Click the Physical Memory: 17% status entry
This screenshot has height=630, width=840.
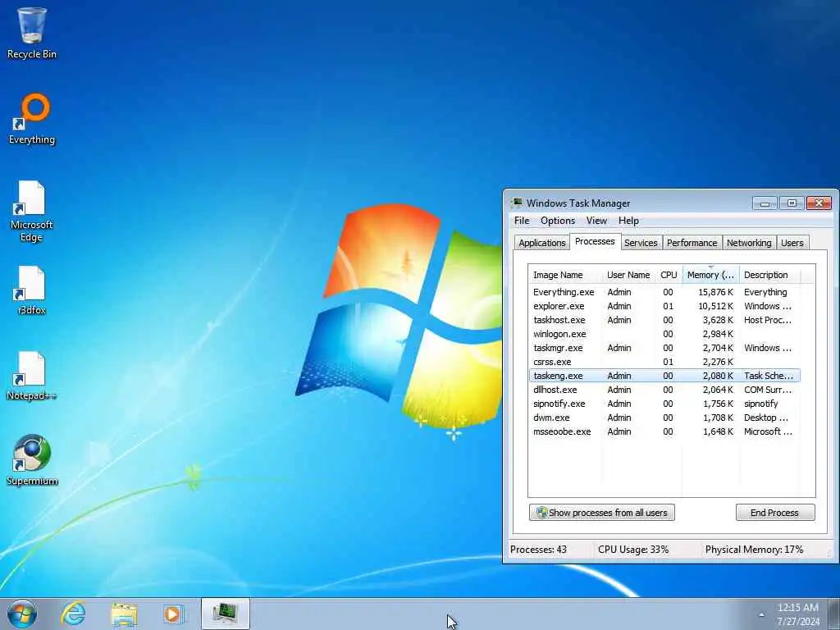pos(755,550)
